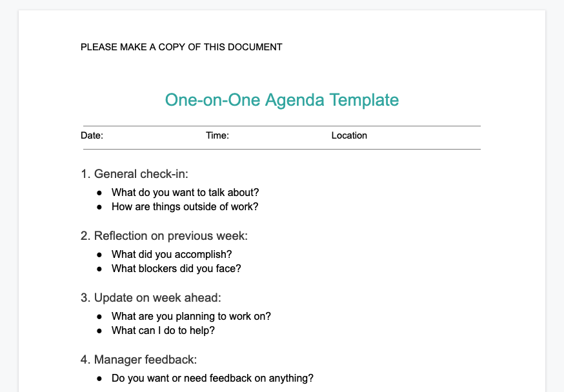Click 'What do you want to talk about?'
This screenshot has width=564, height=392.
click(x=185, y=192)
